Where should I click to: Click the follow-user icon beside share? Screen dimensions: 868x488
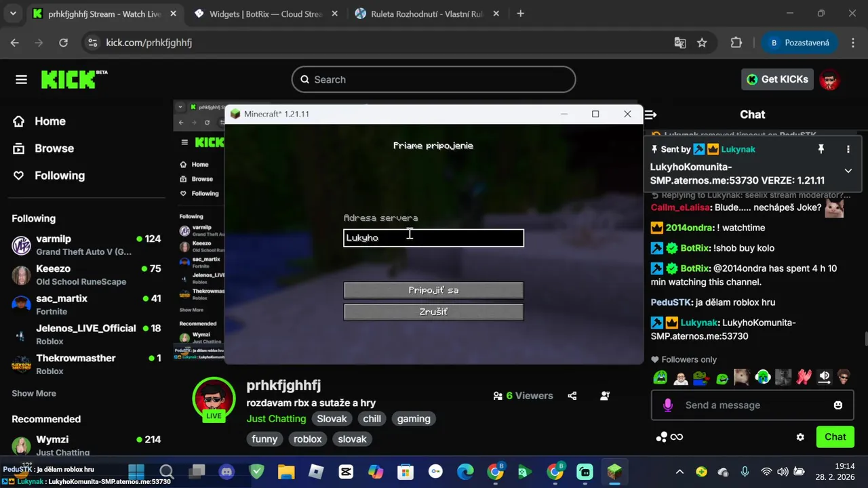(605, 396)
